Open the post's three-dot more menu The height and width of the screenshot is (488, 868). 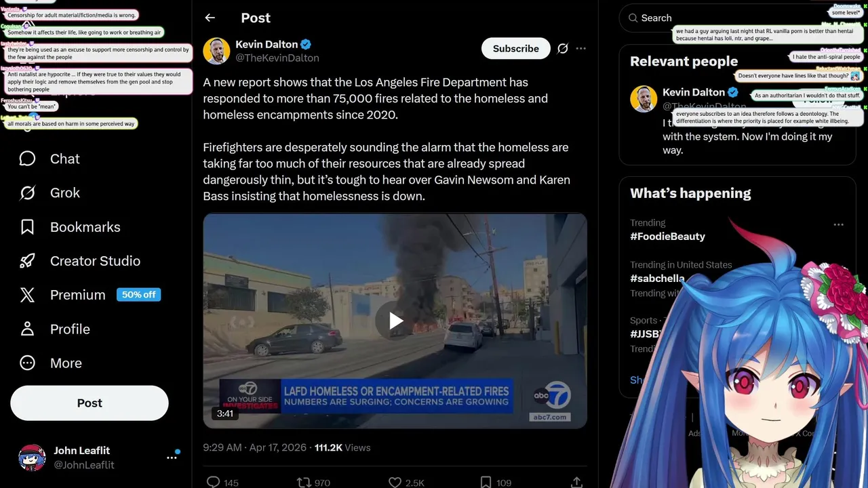[581, 49]
